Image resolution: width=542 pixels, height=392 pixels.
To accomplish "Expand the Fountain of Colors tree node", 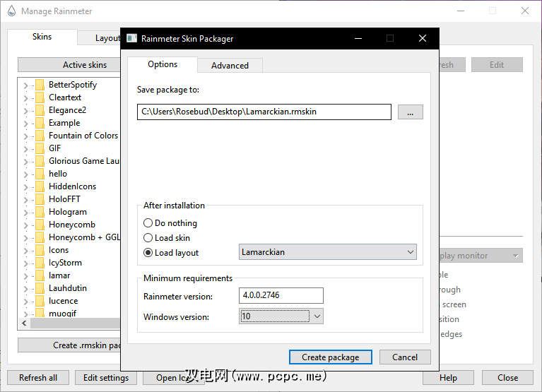I will pos(25,136).
